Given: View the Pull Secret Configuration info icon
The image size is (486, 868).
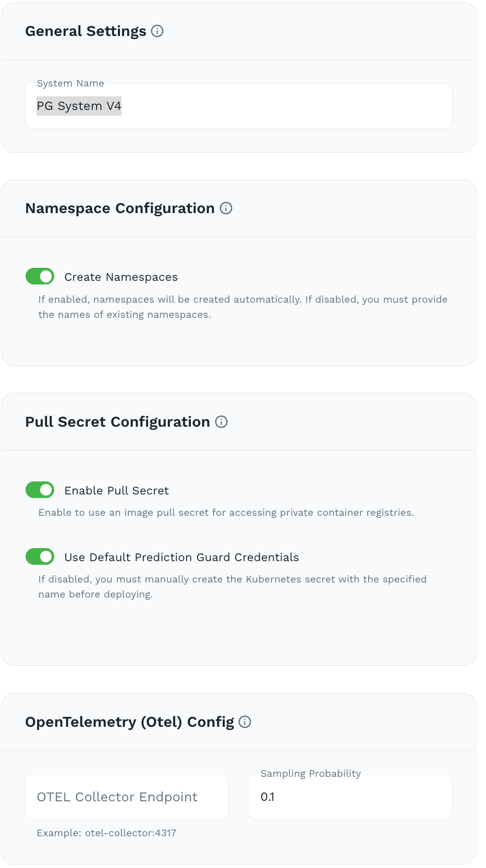Looking at the screenshot, I should 222,422.
